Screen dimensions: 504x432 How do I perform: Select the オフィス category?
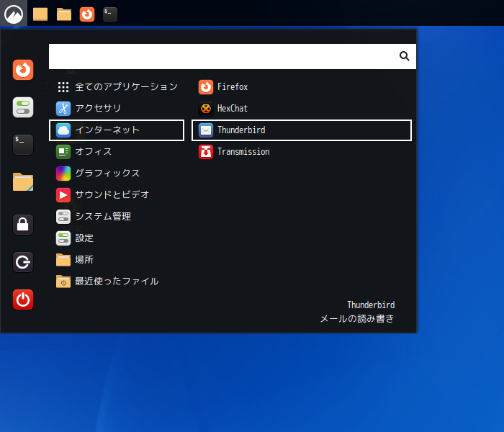tap(117, 152)
